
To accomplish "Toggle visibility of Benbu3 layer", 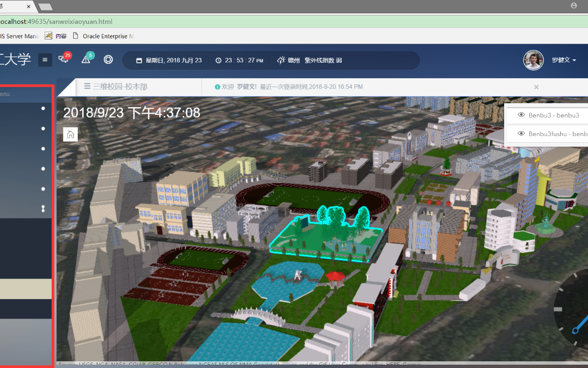I will coord(521,115).
